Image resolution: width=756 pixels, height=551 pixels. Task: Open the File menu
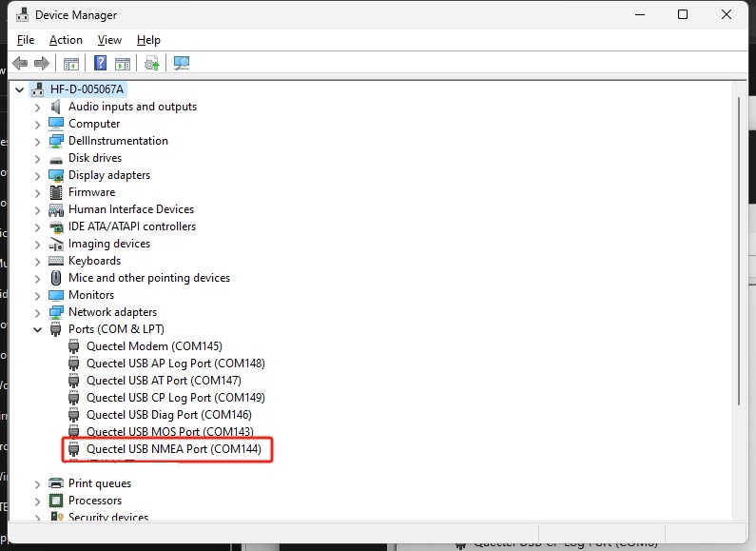click(x=26, y=40)
